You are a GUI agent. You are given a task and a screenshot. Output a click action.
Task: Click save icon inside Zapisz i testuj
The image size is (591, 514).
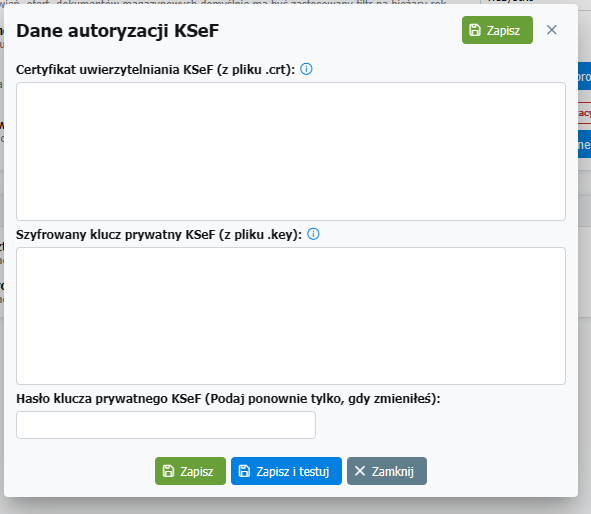(244, 471)
